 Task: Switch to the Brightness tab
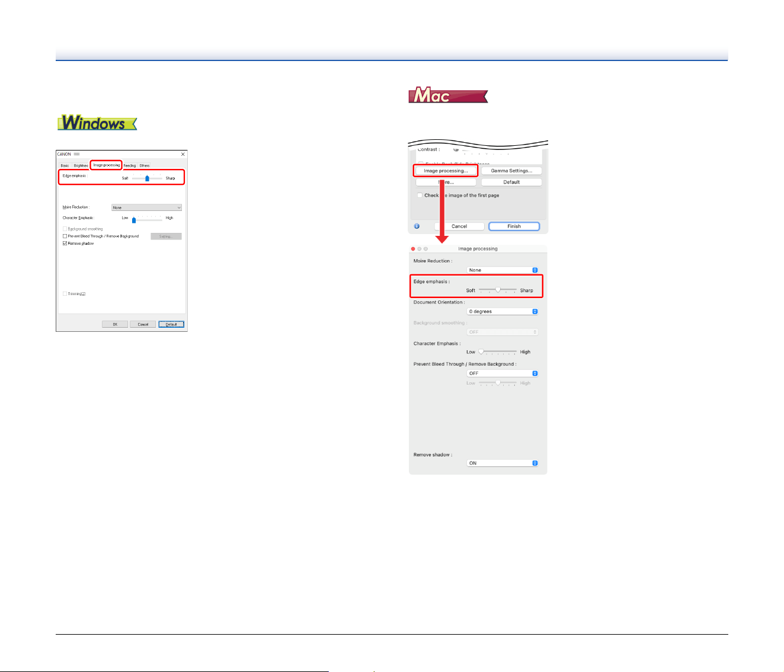pyautogui.click(x=81, y=165)
